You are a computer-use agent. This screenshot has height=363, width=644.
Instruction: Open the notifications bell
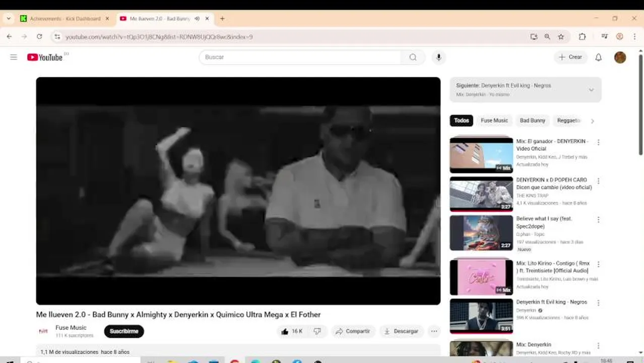click(x=598, y=57)
